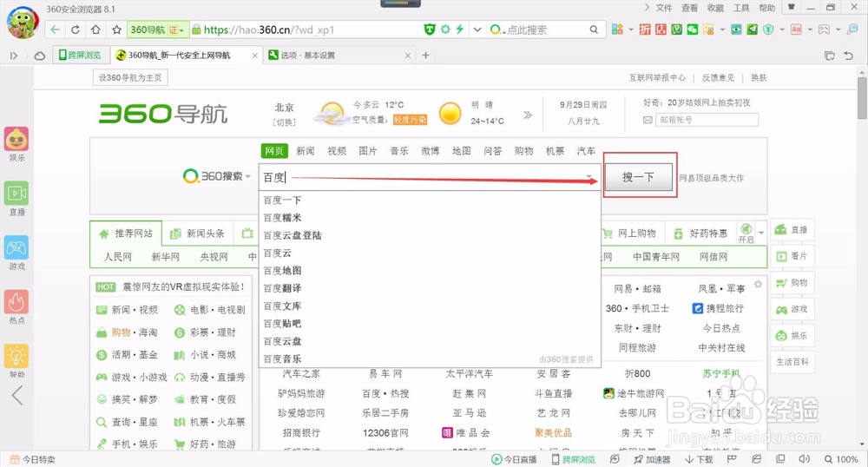
Task: Open the dropdown arrow next to 开启
Action: (761, 233)
